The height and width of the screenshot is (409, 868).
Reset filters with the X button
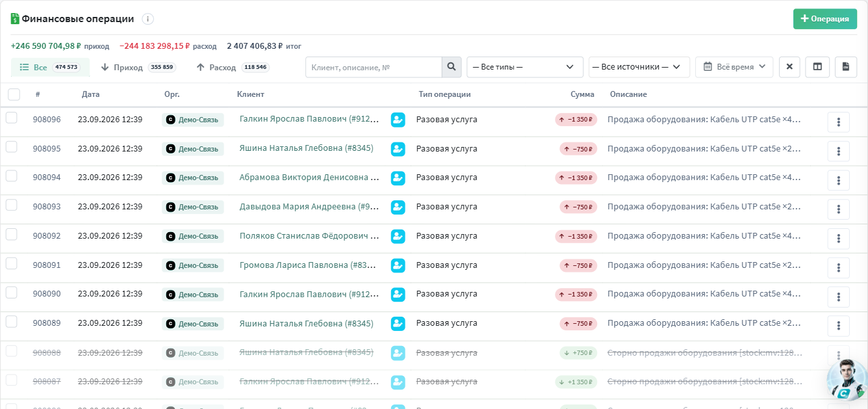pos(789,67)
